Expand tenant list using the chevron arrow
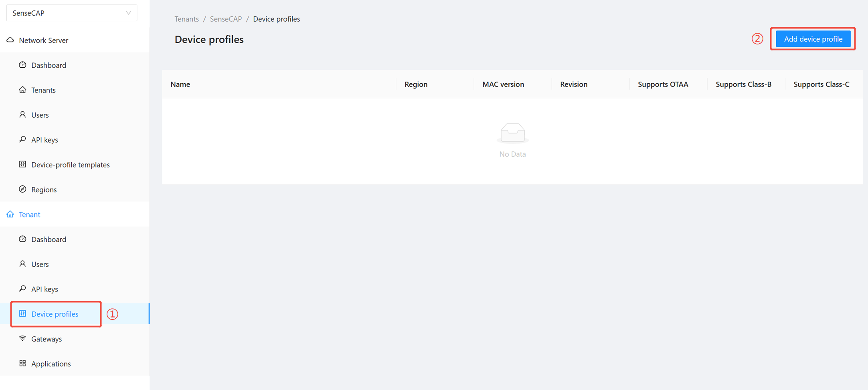Viewport: 868px width, 390px height. [128, 13]
